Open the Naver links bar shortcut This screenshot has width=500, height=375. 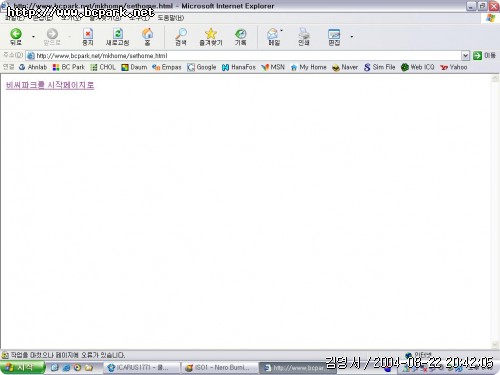pyautogui.click(x=345, y=67)
